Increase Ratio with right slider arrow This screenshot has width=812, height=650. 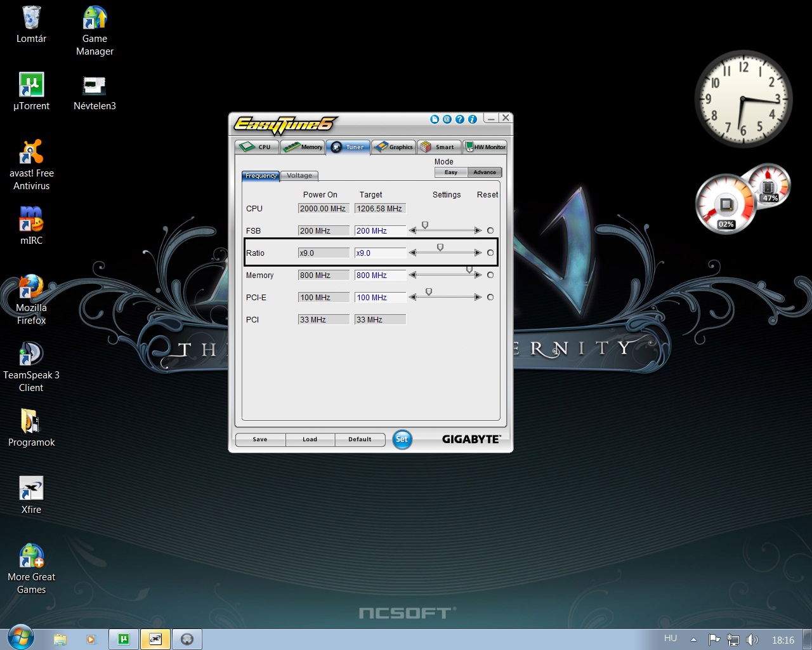[x=478, y=253]
